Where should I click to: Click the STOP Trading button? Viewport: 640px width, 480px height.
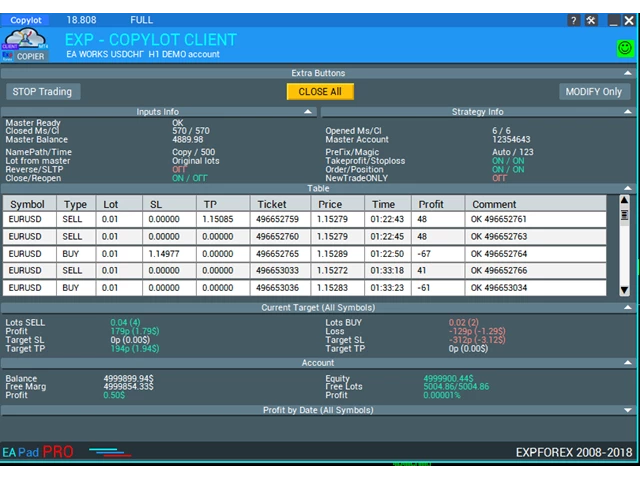pos(42,91)
